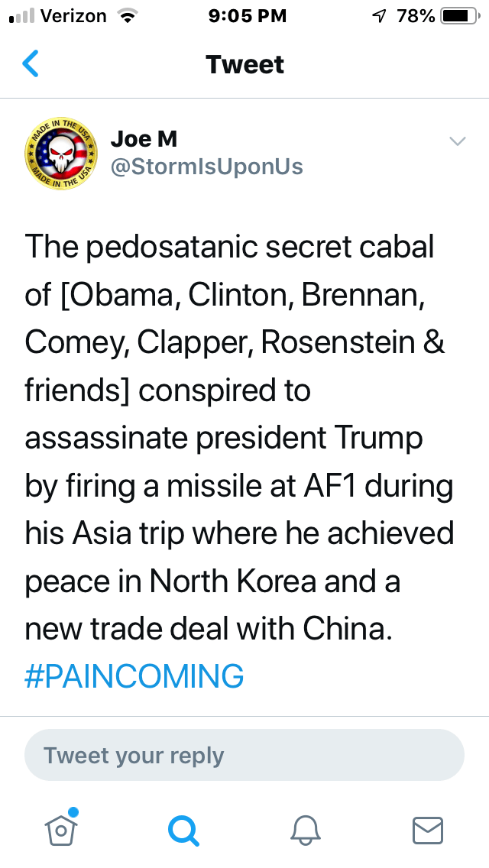Viewport: 489px width, 868px height.
Task: Go back using the blue chevron
Action: pyautogui.click(x=31, y=64)
